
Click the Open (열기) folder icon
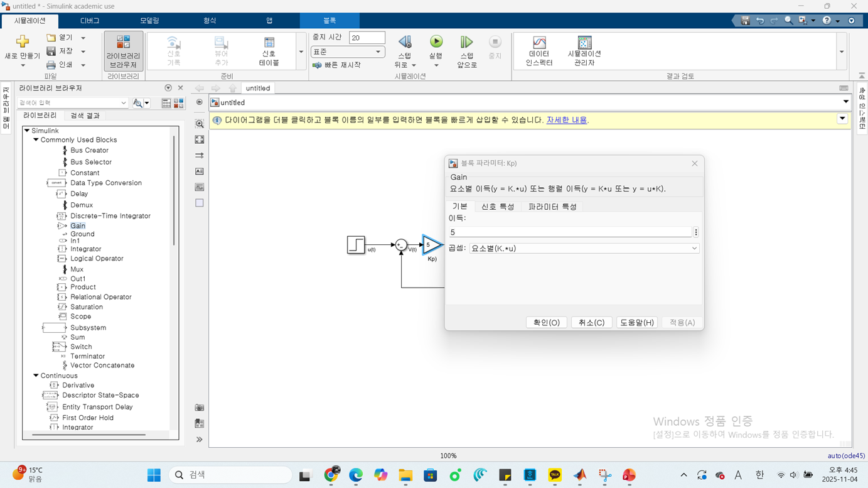[51, 38]
